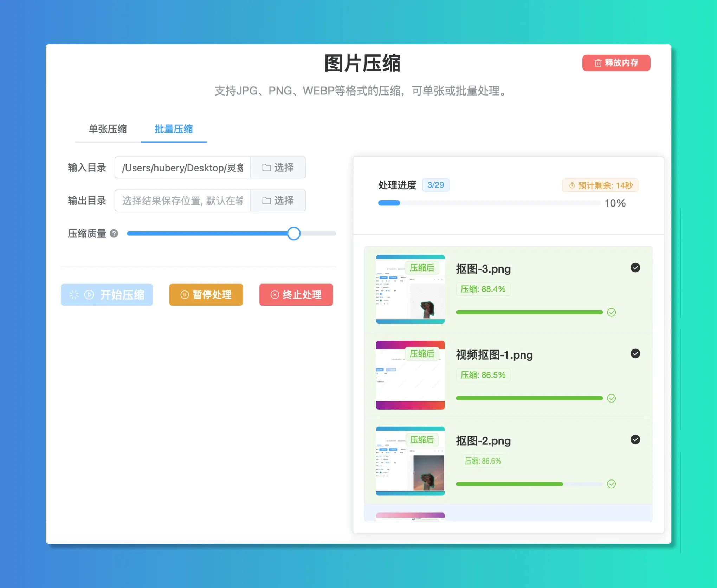
Task: Toggle the checkmark on 抠图-2.png item
Action: tap(635, 439)
